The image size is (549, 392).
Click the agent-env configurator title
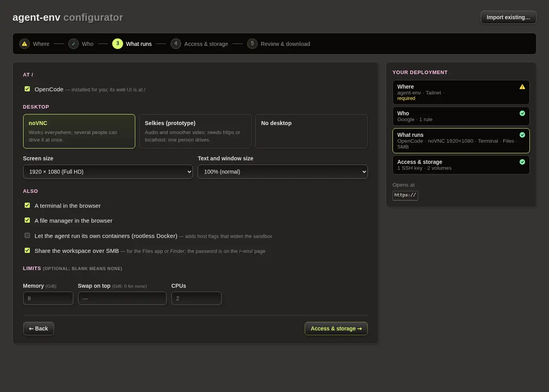coord(68,17)
